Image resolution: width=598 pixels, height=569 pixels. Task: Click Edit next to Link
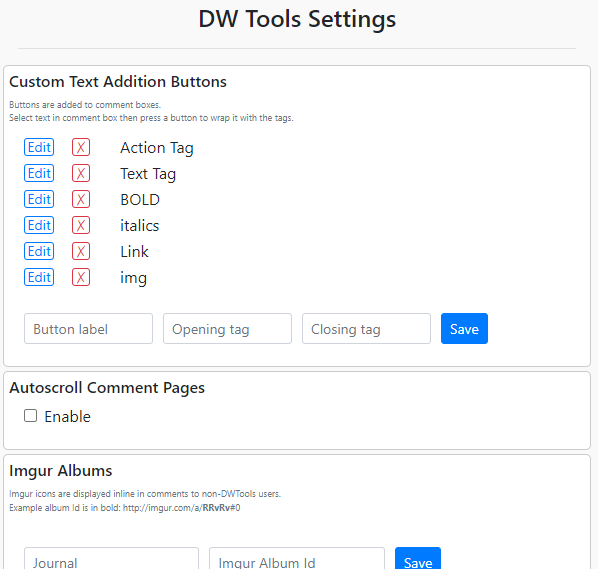[39, 251]
